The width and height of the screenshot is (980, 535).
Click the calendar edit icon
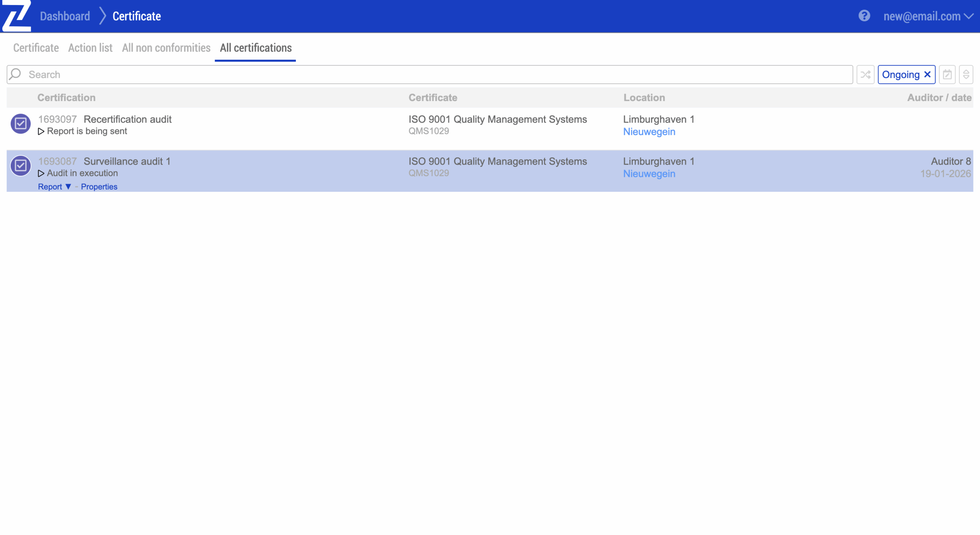[947, 75]
